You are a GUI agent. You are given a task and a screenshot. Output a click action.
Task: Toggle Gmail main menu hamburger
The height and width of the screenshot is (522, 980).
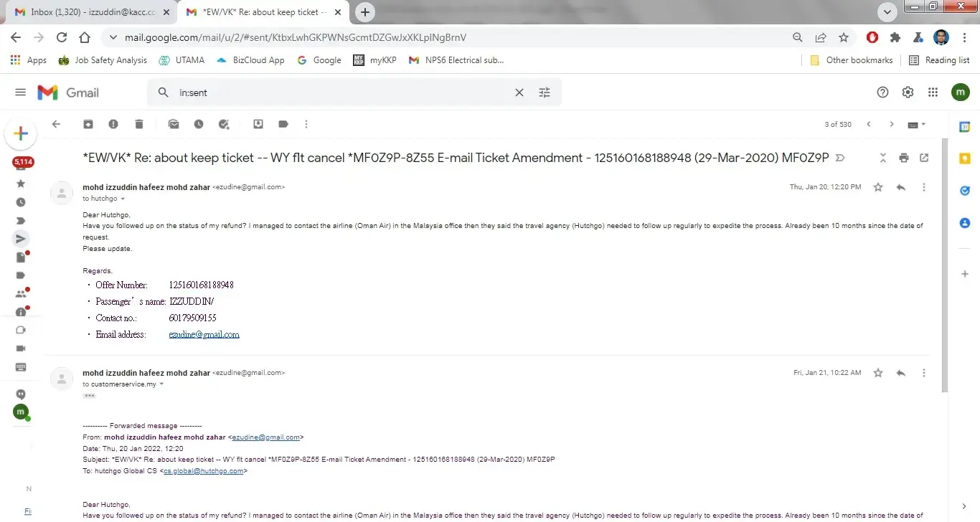20,92
